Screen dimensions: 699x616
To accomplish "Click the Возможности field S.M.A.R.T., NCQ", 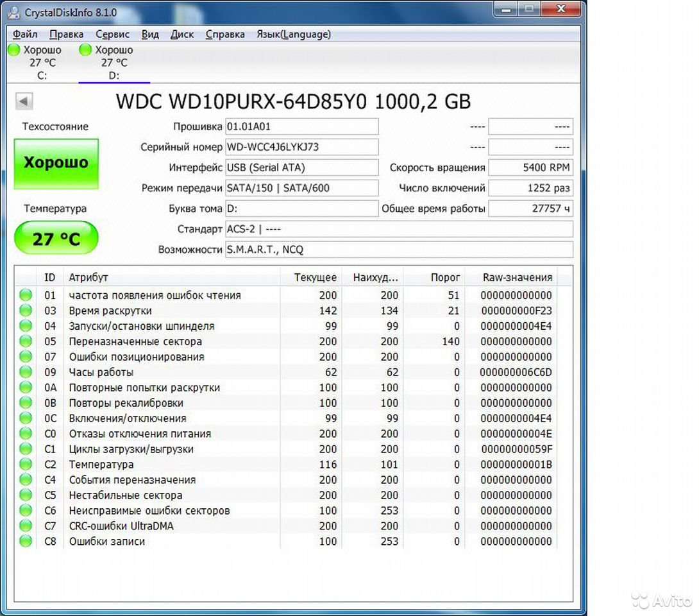I will click(399, 250).
